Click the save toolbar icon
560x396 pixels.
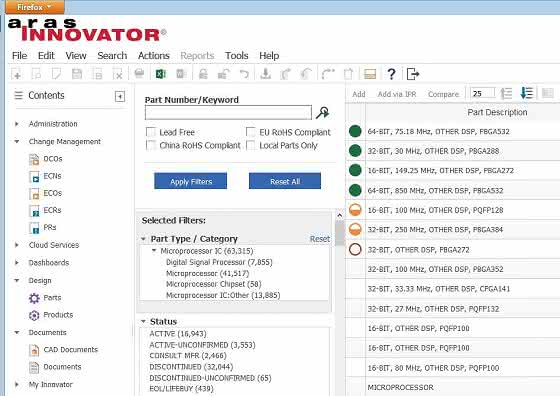click(x=77, y=74)
